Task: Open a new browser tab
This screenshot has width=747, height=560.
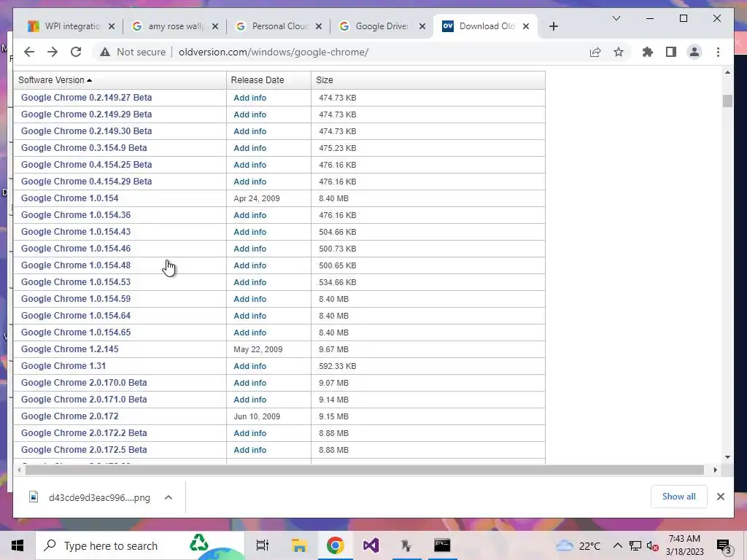Action: pos(553,26)
